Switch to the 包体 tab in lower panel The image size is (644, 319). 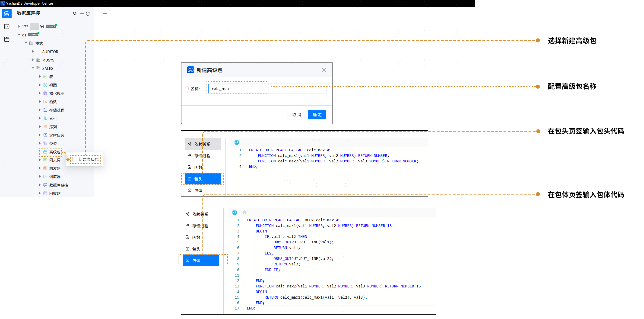[x=200, y=261]
